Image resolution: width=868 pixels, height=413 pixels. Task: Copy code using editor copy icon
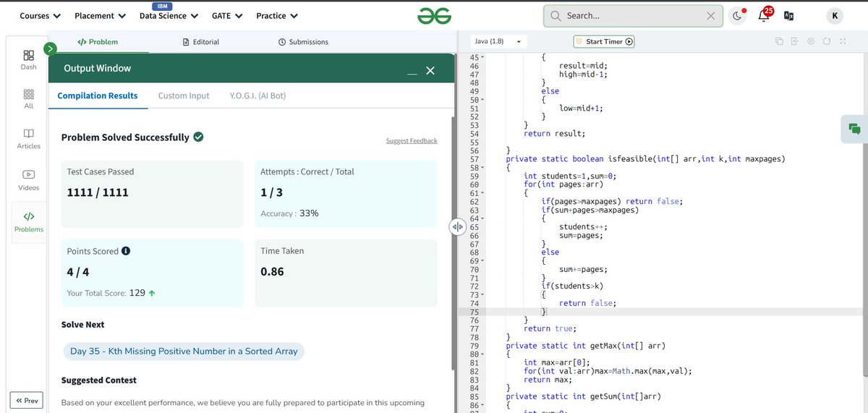point(779,41)
